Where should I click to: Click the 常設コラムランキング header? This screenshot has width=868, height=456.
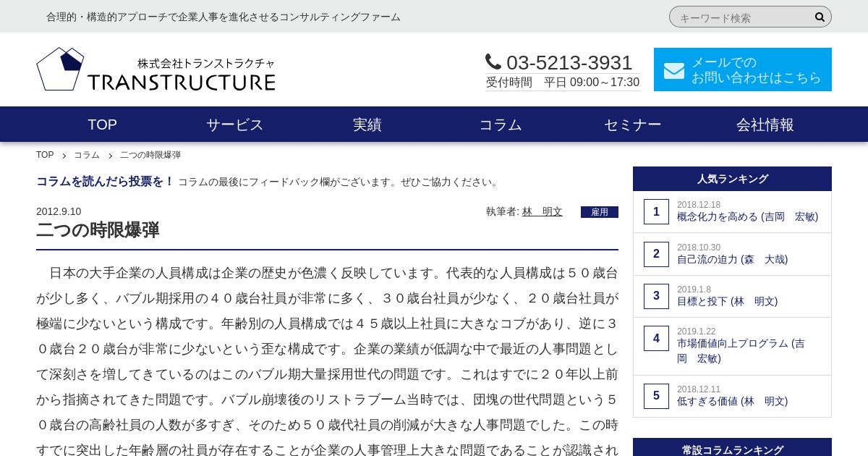(x=732, y=449)
